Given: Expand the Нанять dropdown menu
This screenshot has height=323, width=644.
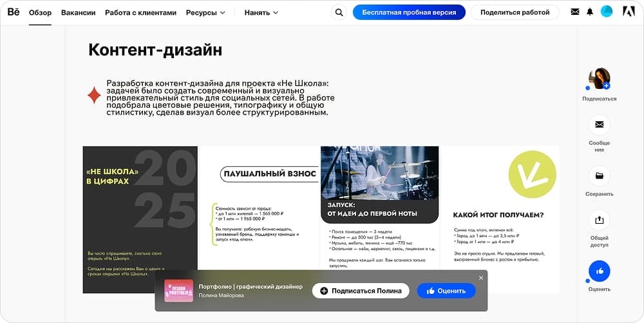Looking at the screenshot, I should pos(261,12).
